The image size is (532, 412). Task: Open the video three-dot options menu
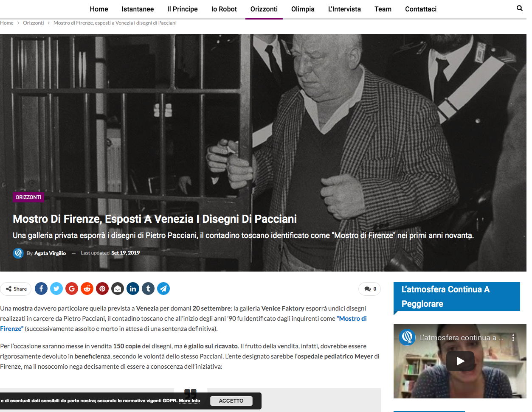pos(513,338)
